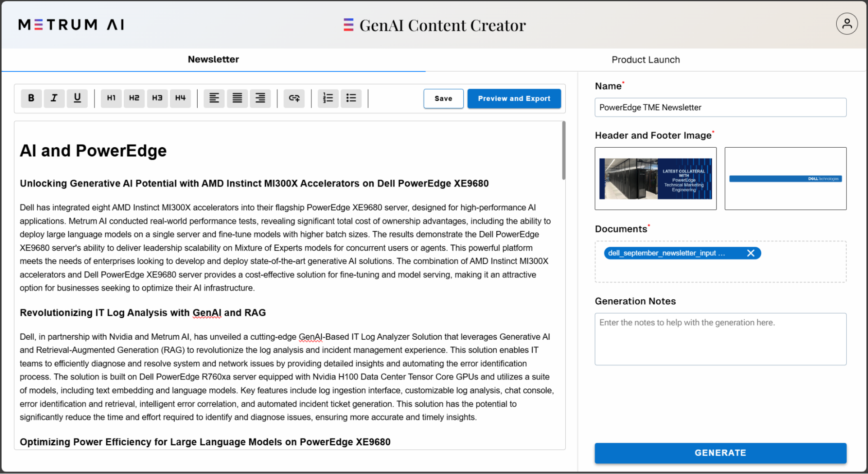The width and height of the screenshot is (868, 474).
Task: Insert a hyperlink
Action: [x=294, y=98]
